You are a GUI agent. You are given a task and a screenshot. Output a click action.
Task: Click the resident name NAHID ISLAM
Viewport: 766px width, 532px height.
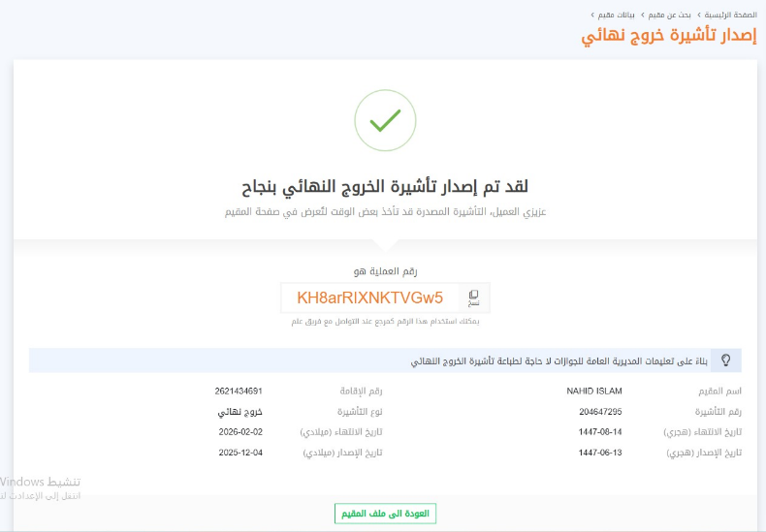594,391
